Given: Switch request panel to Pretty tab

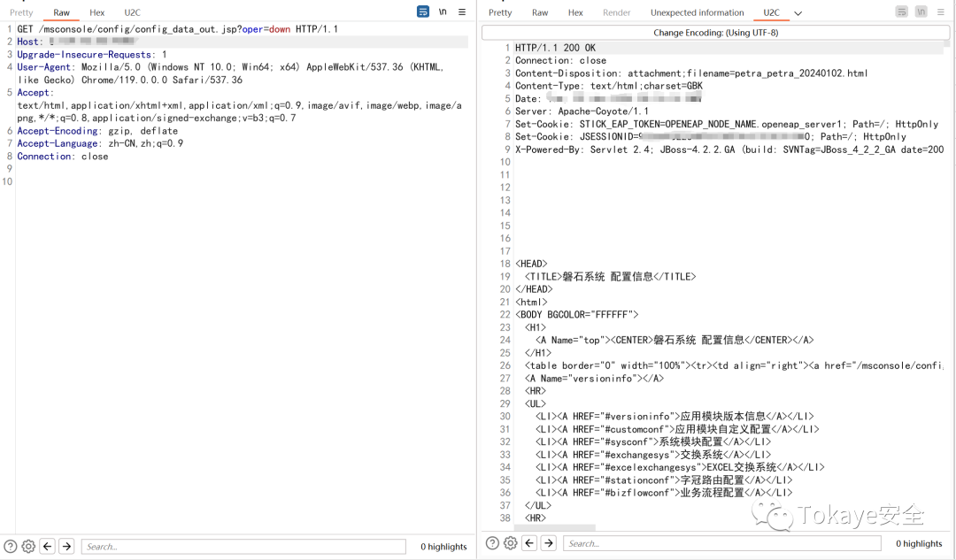Looking at the screenshot, I should click(x=21, y=12).
